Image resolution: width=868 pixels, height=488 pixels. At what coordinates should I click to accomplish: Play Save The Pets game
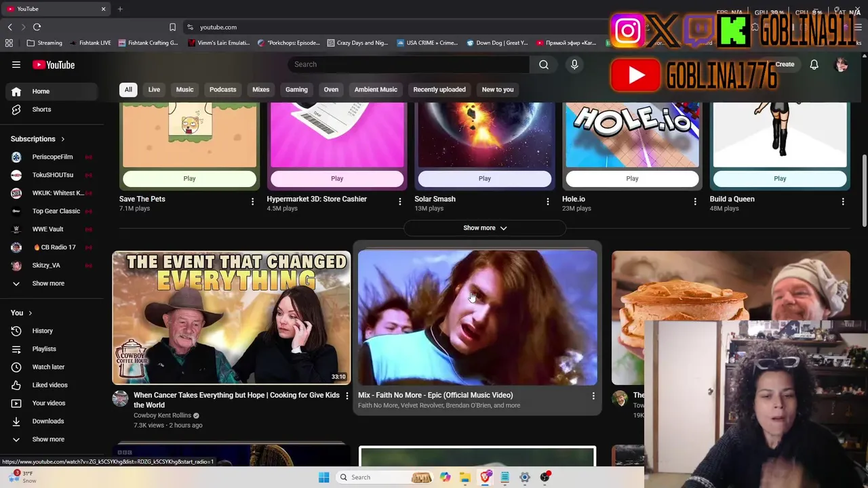[x=189, y=179]
